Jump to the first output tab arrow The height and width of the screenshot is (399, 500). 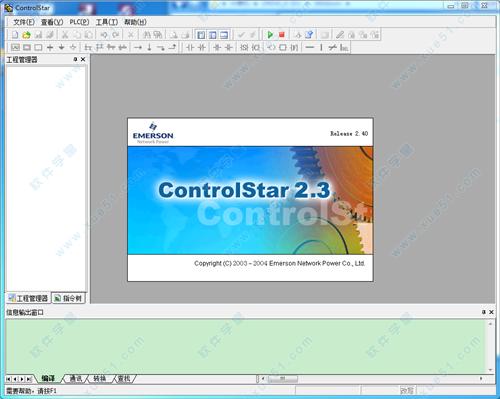click(x=9, y=379)
